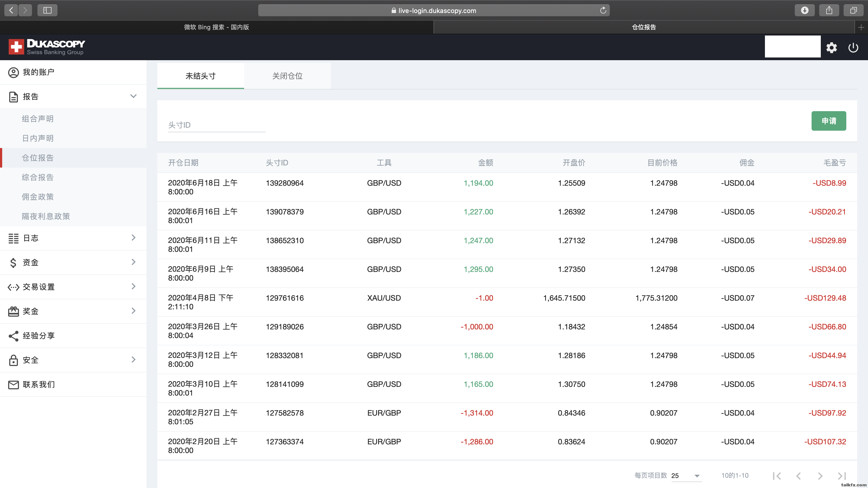Click the 资金 dollar icon
Viewport: 868px width, 488px height.
[x=13, y=263]
